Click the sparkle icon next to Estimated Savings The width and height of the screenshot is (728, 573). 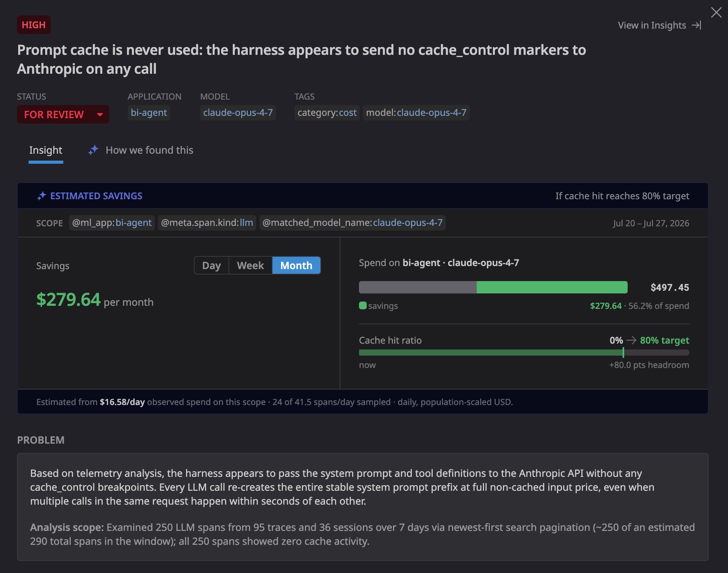(42, 196)
